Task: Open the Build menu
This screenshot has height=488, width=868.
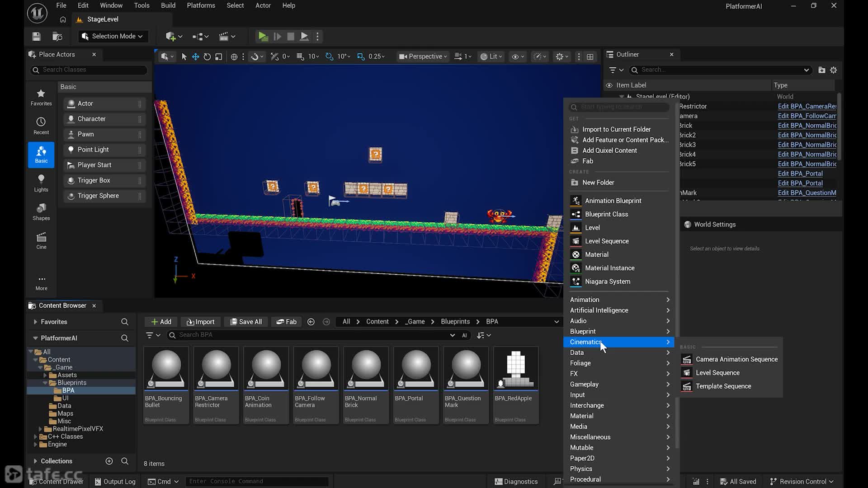Action: [168, 5]
